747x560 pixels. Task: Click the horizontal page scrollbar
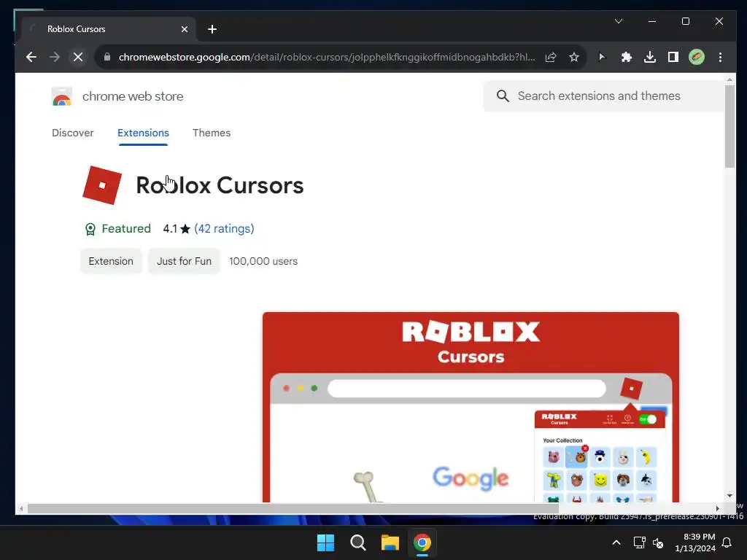point(293,508)
